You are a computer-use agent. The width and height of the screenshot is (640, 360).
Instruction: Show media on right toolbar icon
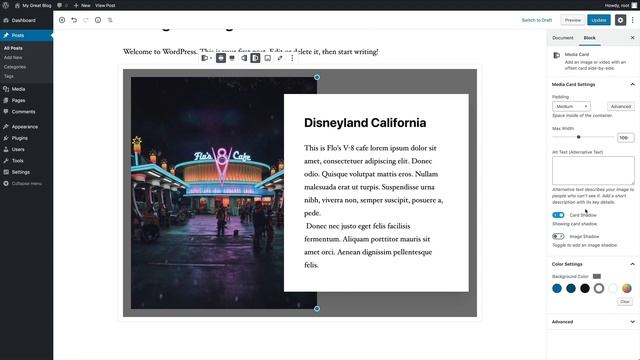click(x=256, y=58)
